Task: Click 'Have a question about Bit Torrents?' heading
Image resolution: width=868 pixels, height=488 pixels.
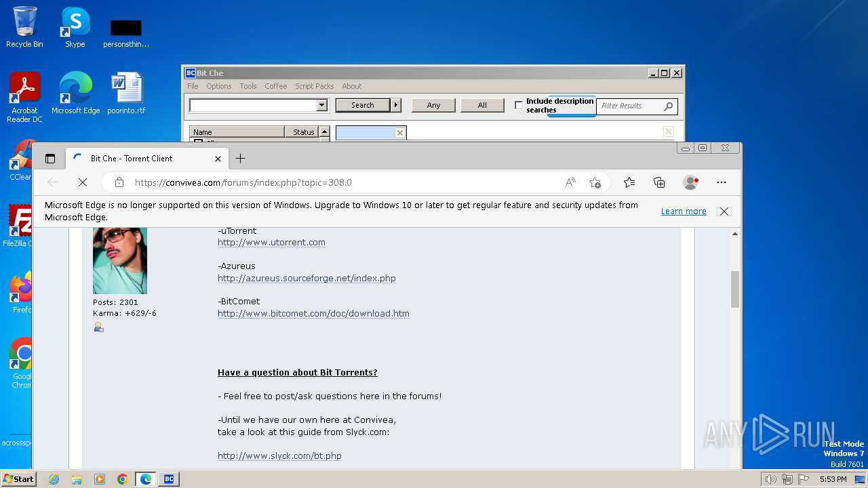Action: [x=297, y=373]
